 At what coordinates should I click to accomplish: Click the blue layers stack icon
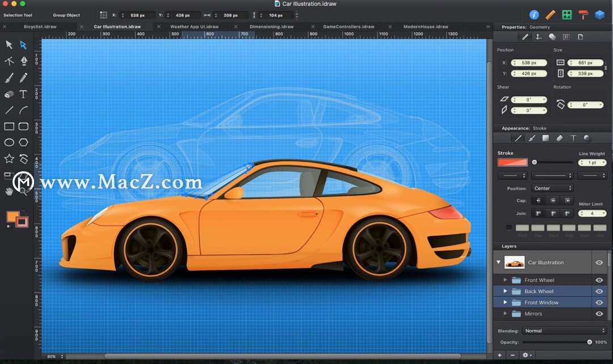[599, 15]
